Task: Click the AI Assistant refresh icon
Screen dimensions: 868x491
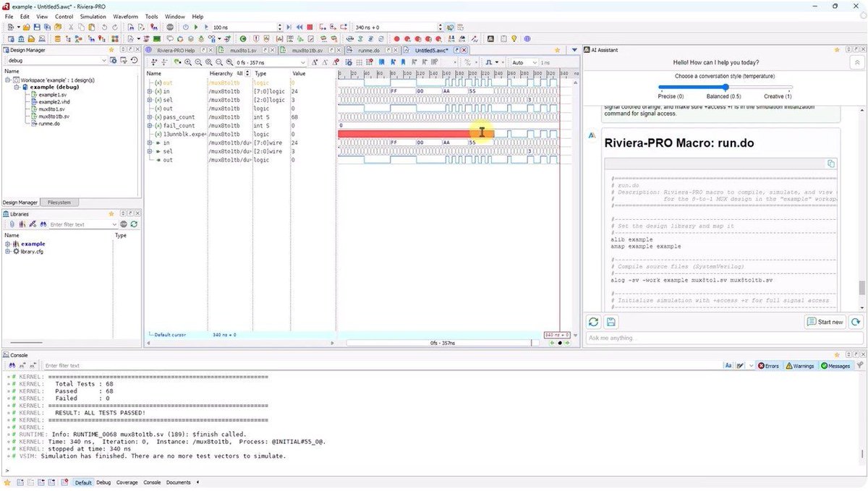Action: point(593,322)
